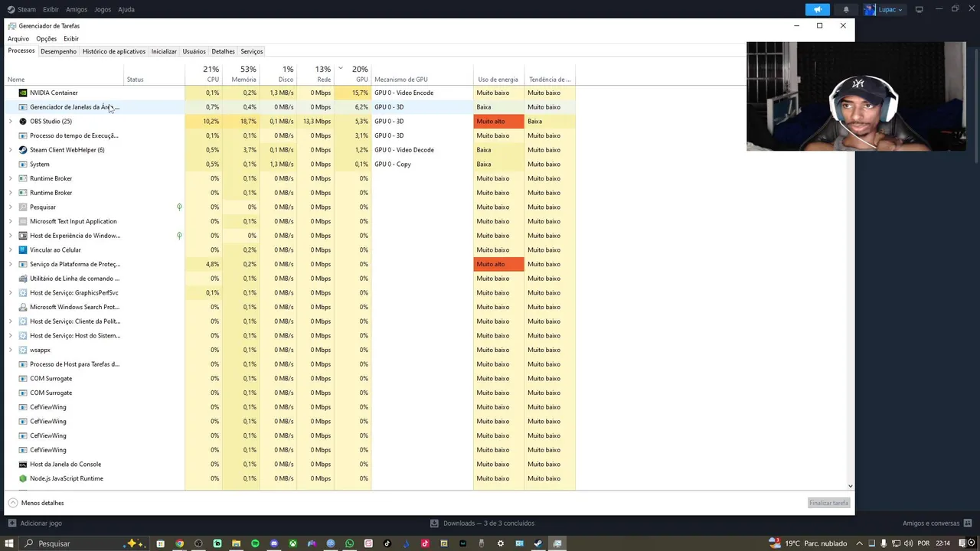Sort processes by CPU column
Image resolution: width=980 pixels, height=551 pixels.
coord(204,74)
